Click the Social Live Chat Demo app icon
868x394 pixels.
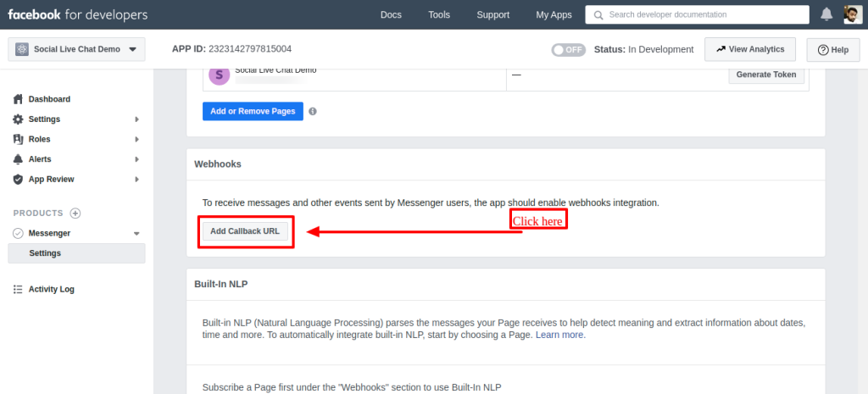pyautogui.click(x=22, y=49)
